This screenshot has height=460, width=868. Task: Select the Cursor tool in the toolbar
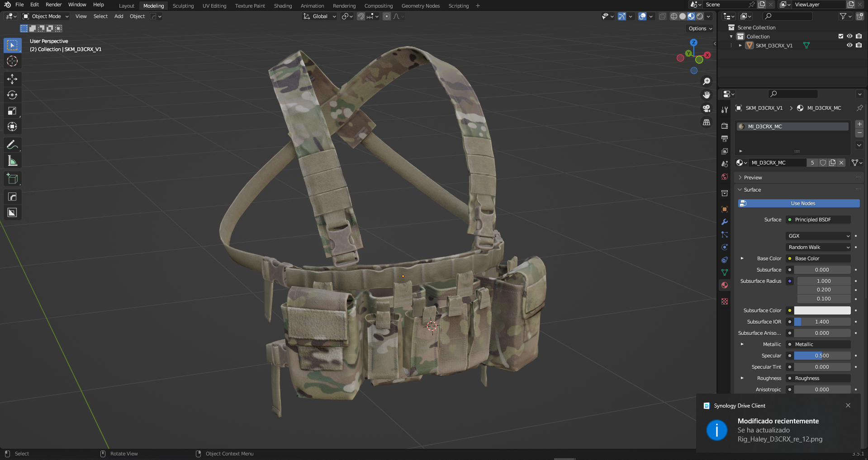pos(12,61)
